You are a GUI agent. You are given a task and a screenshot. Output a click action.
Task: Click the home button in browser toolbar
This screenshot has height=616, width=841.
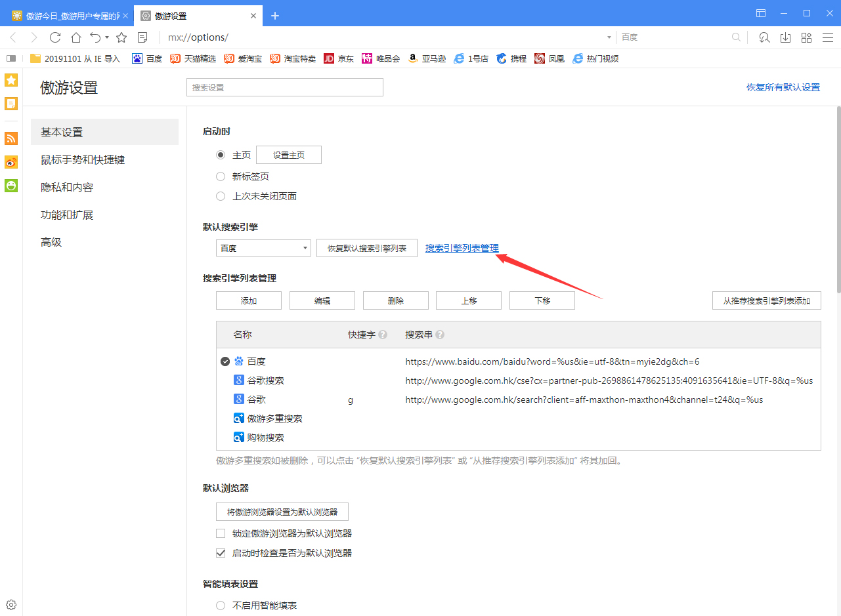coord(75,37)
